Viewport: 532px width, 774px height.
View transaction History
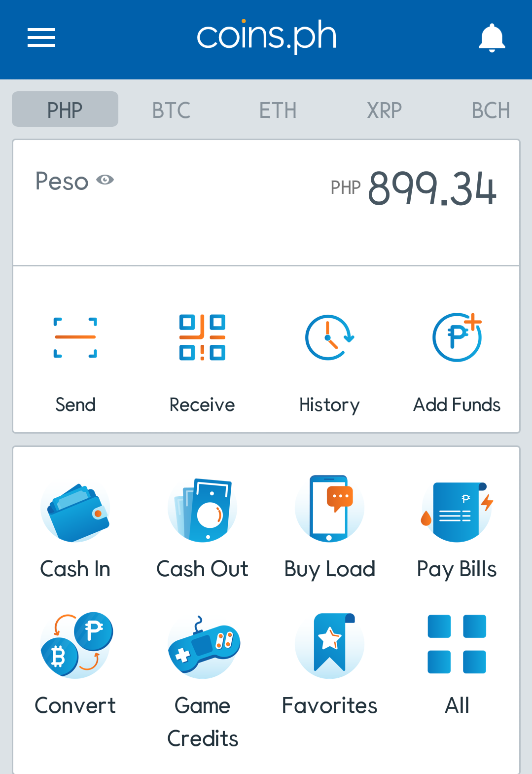(329, 337)
